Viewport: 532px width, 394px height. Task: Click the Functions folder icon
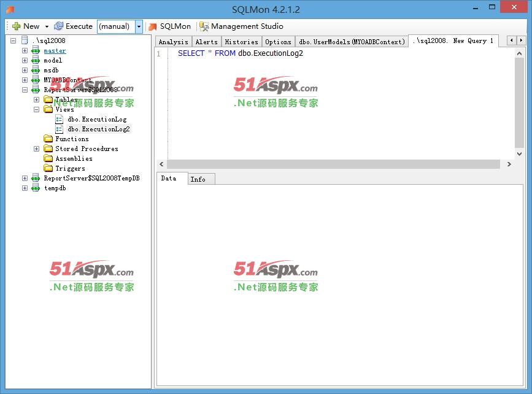coord(48,139)
